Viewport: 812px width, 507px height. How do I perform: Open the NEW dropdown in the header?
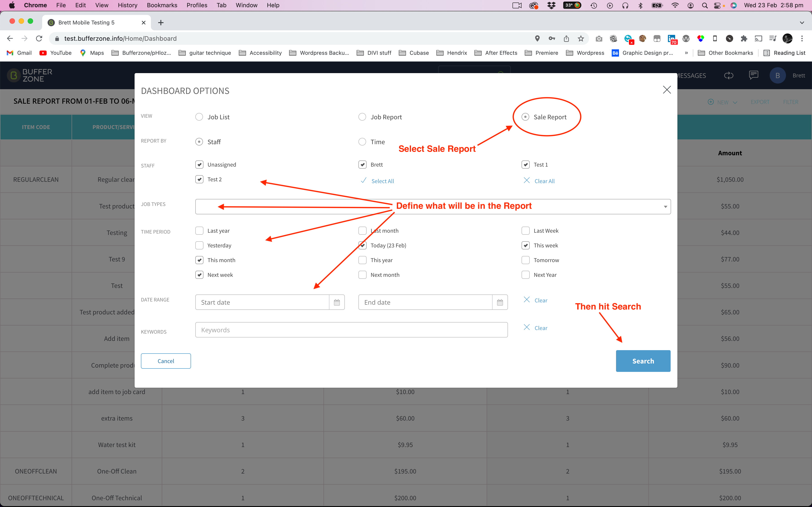[723, 102]
